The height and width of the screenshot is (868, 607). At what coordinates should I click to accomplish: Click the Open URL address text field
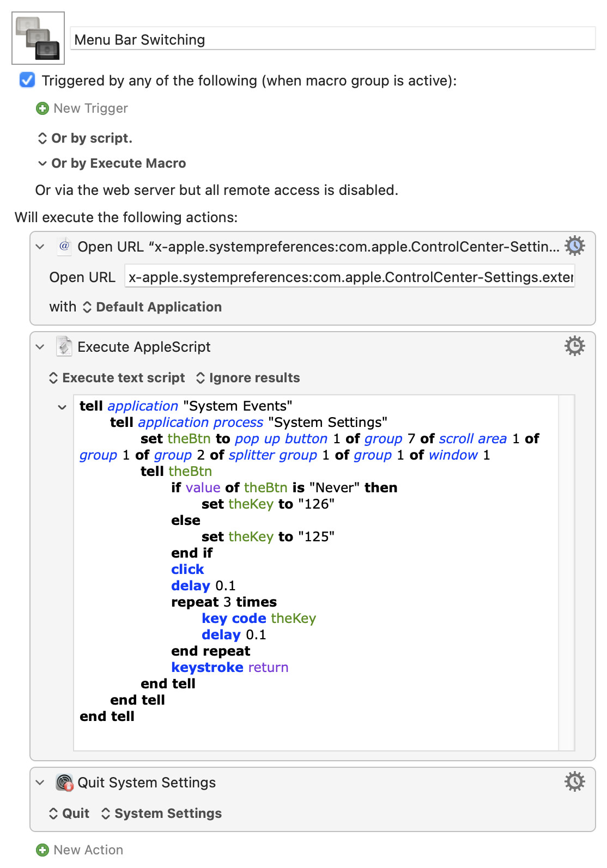point(350,277)
